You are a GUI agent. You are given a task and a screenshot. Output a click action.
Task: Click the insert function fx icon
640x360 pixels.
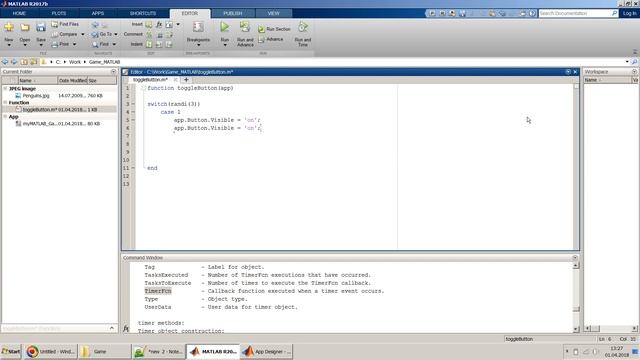159,24
